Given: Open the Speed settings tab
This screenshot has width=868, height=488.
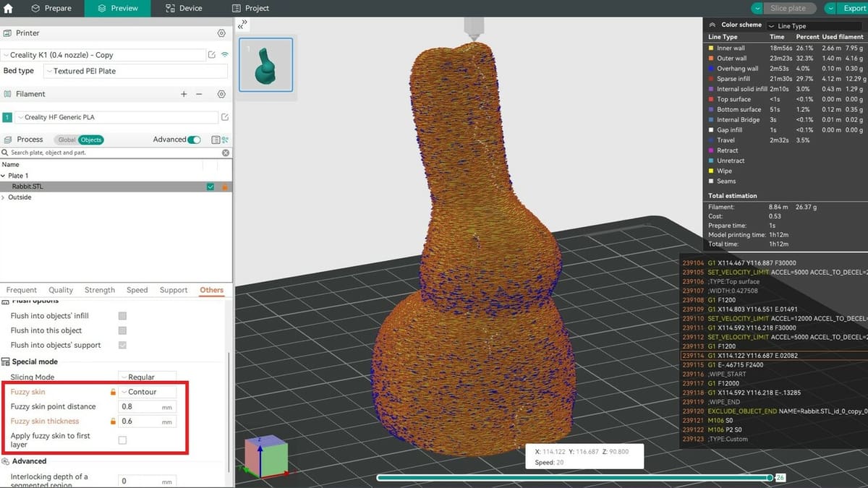Looking at the screenshot, I should (137, 290).
